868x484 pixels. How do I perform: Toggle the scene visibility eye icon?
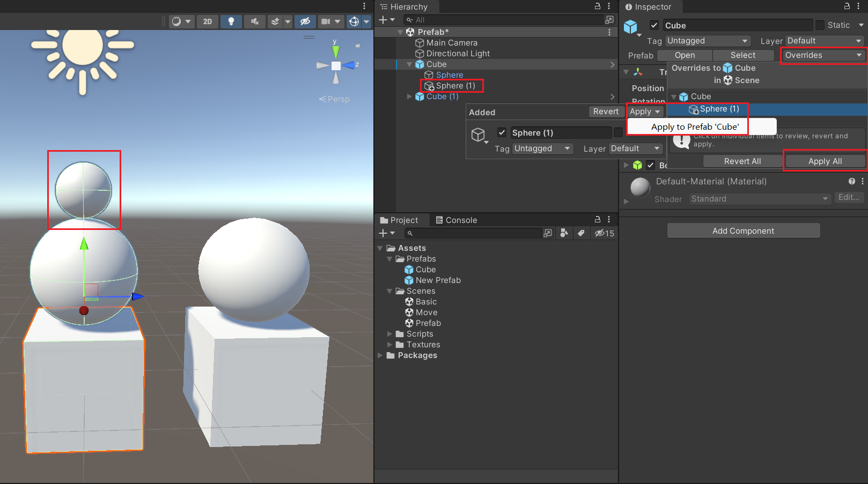pos(305,21)
